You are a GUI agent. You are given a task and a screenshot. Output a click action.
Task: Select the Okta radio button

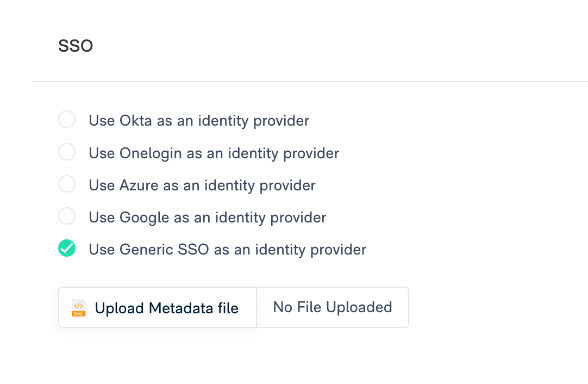point(67,119)
